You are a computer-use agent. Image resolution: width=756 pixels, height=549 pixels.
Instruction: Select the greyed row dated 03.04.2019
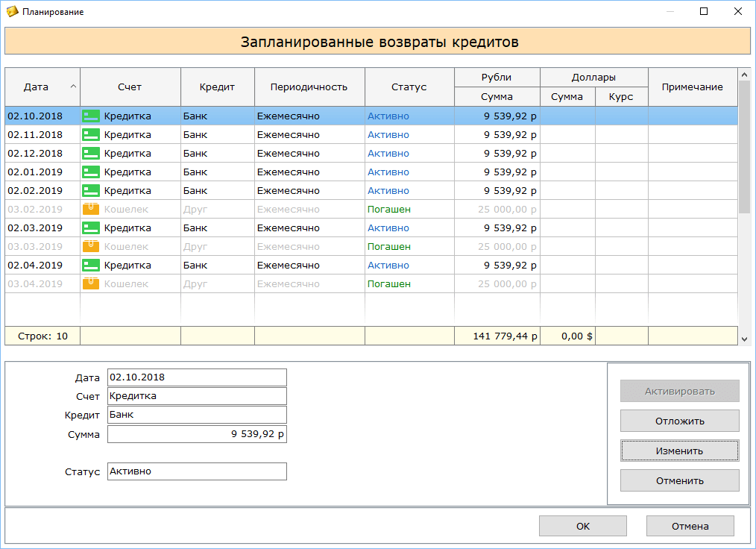pyautogui.click(x=371, y=283)
